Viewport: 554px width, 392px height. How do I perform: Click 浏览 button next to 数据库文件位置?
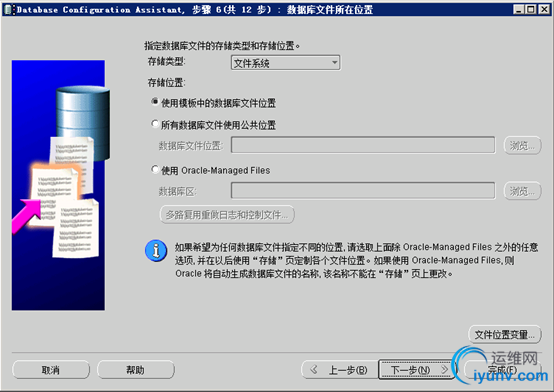(522, 145)
